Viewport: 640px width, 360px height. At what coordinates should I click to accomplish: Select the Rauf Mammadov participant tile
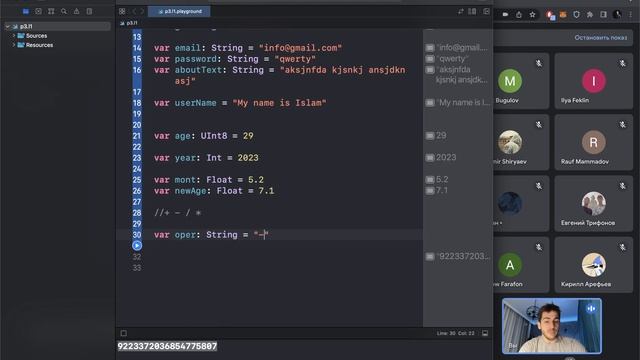(x=593, y=142)
